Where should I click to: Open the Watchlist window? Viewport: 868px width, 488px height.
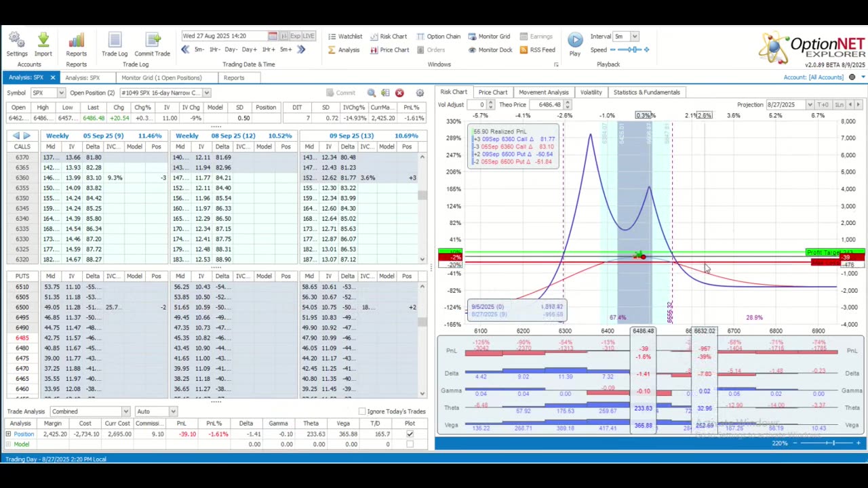click(x=344, y=37)
